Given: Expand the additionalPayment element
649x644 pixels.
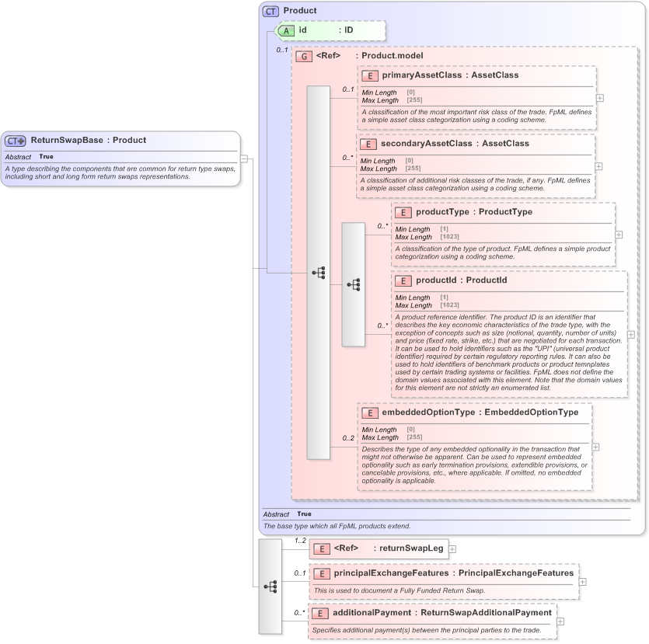Looking at the screenshot, I should [560, 621].
